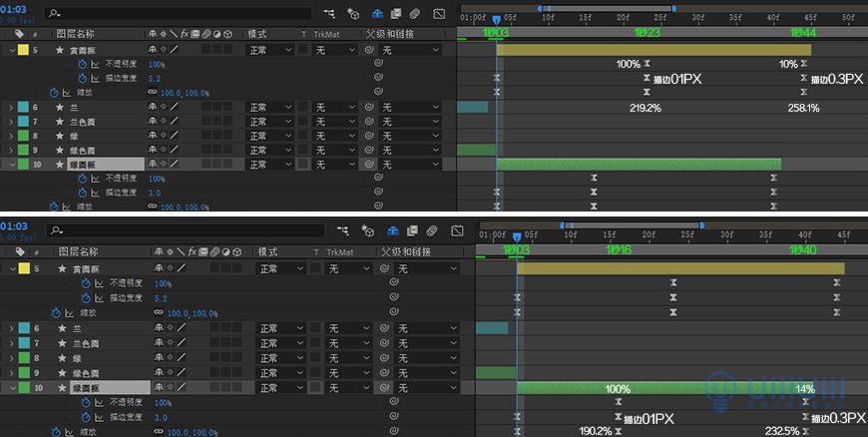Open blend mode dropdown for 绿圆框, lower timeline

click(x=281, y=388)
